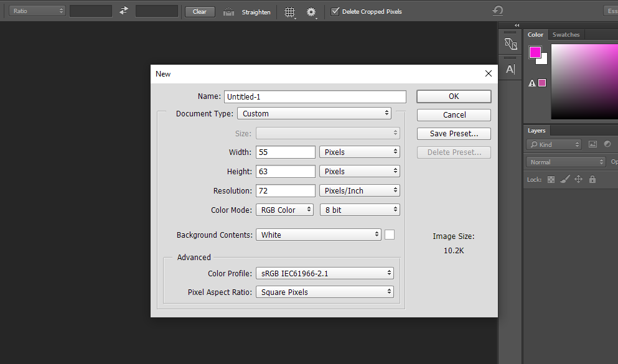
Task: Open the crop overlay grid options
Action: pos(290,12)
